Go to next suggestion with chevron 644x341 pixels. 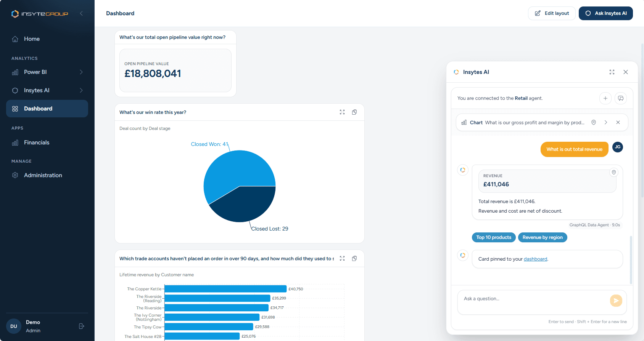606,122
